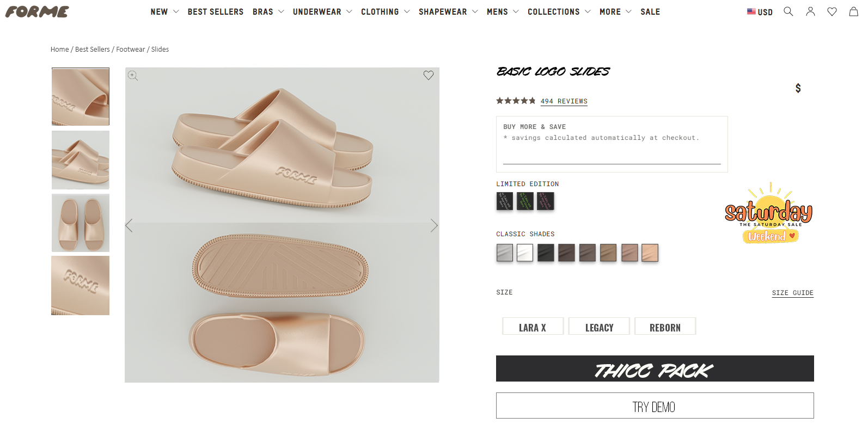Open the search icon in header
Viewport: 868px width, 430px height.
click(788, 11)
